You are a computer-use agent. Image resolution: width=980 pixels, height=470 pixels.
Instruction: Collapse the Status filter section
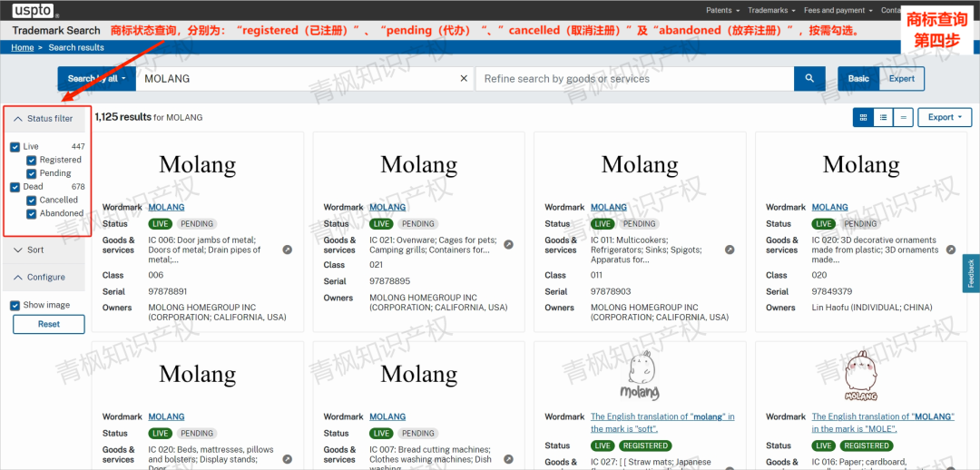click(44, 119)
